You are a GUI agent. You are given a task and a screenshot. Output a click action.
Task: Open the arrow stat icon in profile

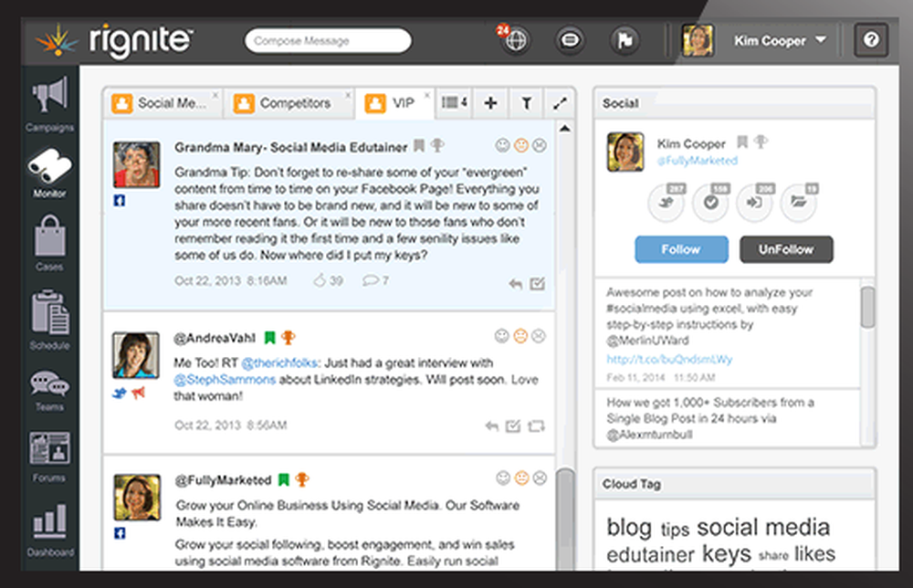tap(755, 202)
